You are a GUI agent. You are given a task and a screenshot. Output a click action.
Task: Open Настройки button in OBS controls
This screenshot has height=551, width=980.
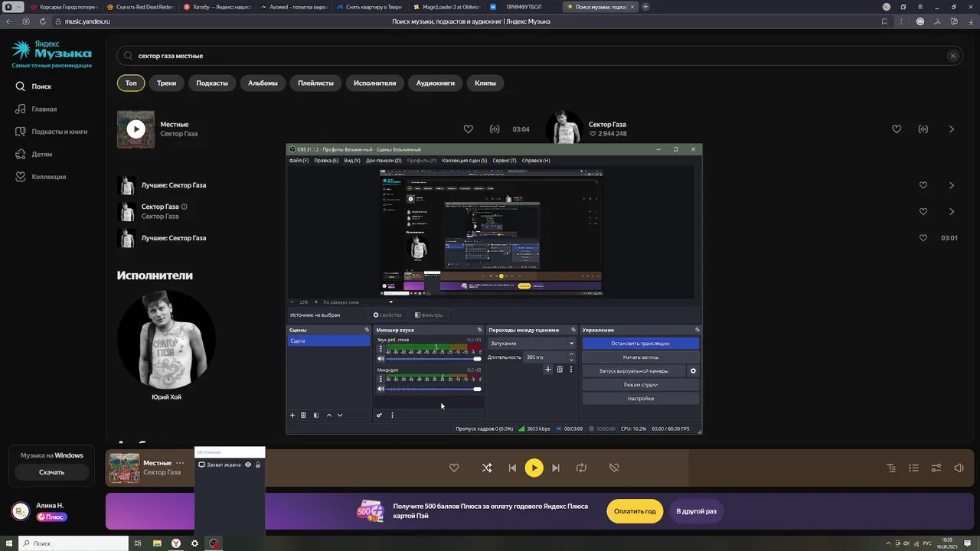coord(641,399)
